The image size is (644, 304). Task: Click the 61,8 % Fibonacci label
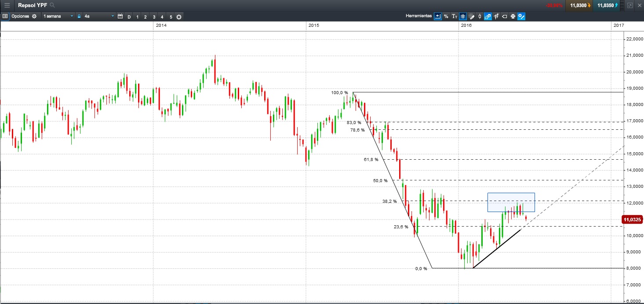tap(371, 159)
